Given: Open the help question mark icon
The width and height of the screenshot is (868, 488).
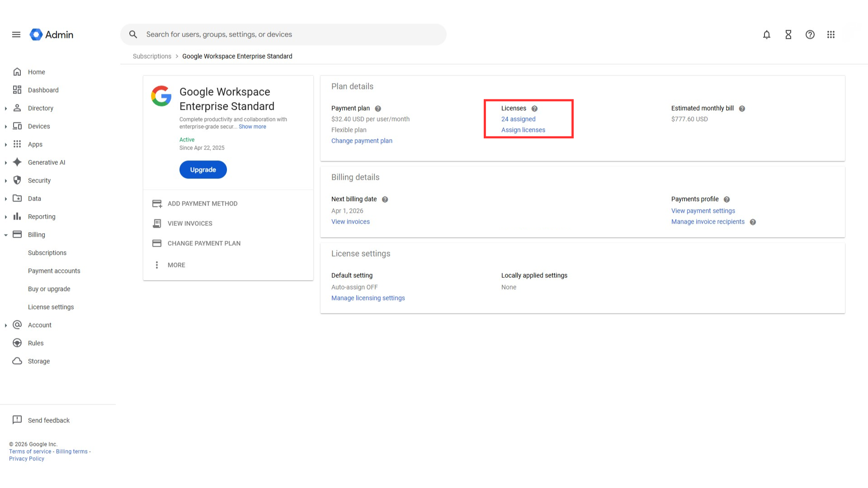Looking at the screenshot, I should (810, 34).
